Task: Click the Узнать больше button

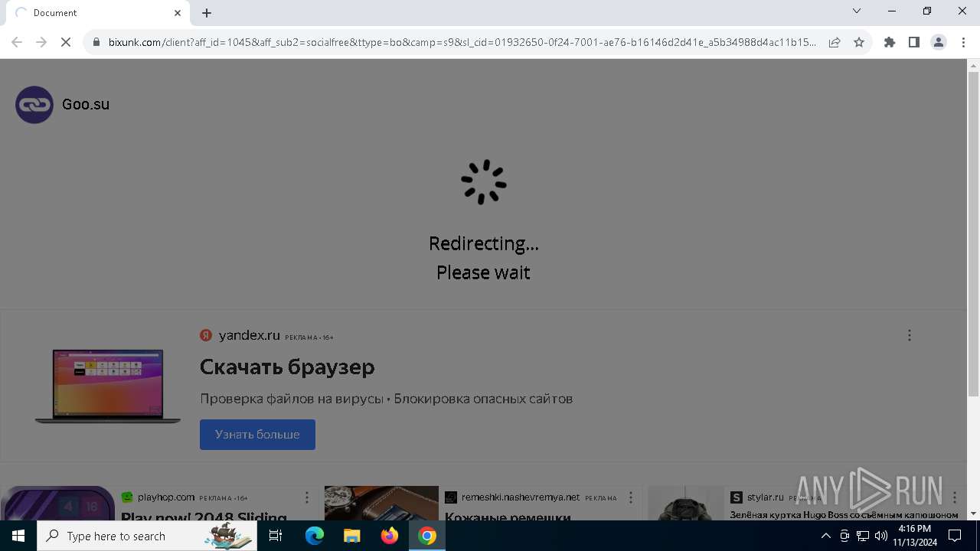Action: tap(257, 435)
